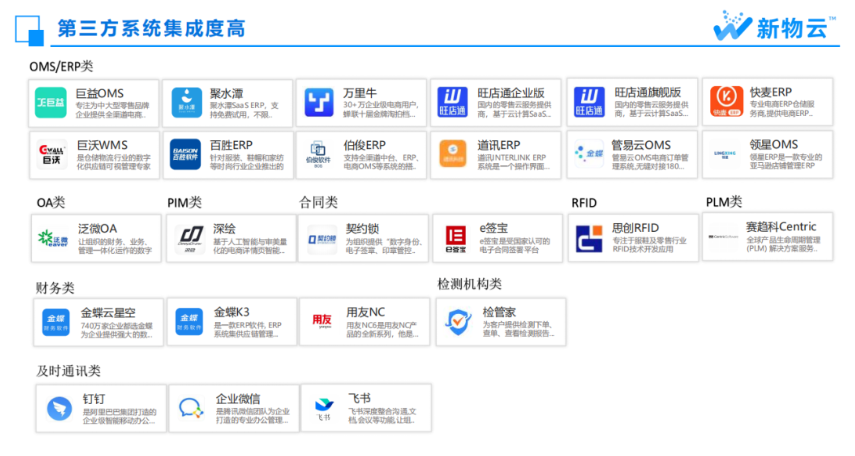Click the 聚水潭 card title
This screenshot has height=456, width=855.
(x=226, y=94)
